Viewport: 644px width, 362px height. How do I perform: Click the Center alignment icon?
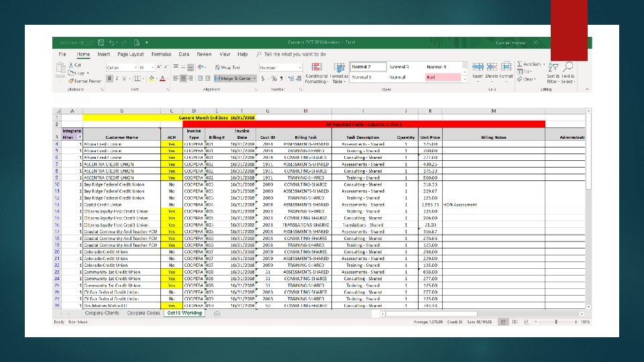pyautogui.click(x=183, y=78)
